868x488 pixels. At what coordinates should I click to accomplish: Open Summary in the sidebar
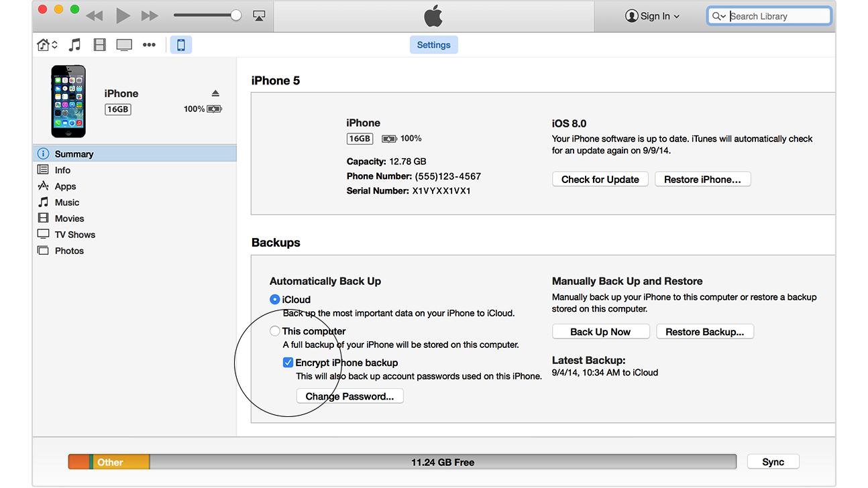coord(134,154)
